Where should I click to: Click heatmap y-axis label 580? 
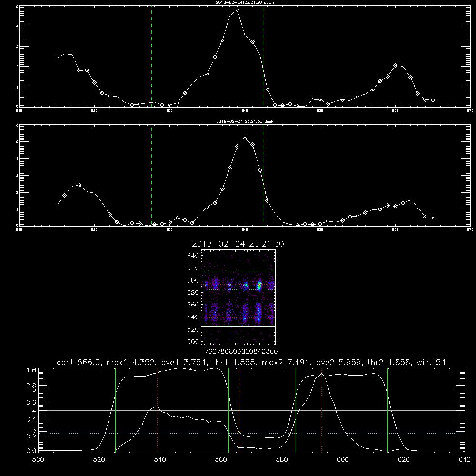[x=193, y=292]
